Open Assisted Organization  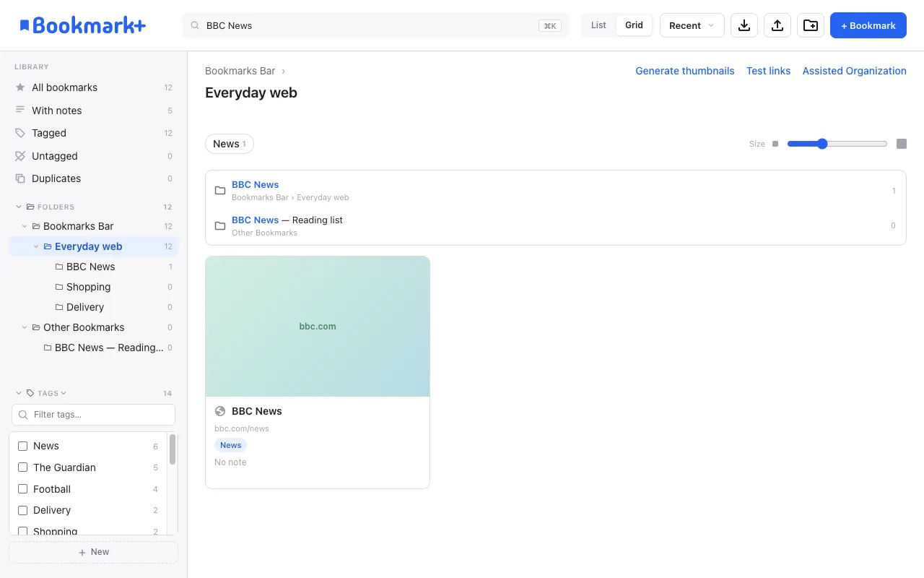[854, 71]
